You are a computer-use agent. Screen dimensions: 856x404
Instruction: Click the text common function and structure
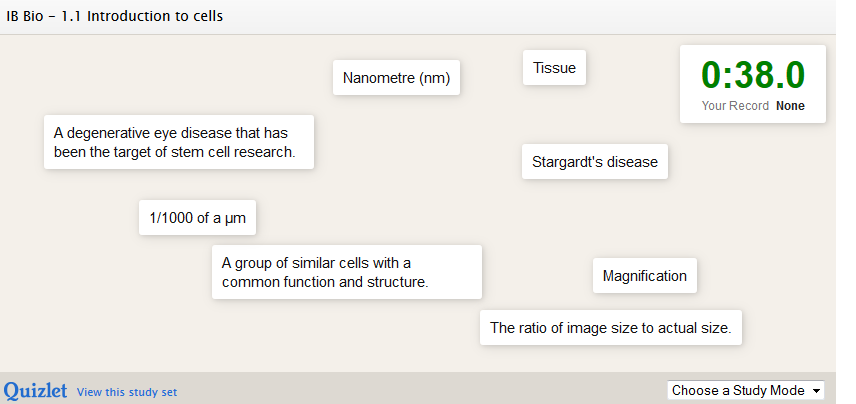[x=325, y=282]
